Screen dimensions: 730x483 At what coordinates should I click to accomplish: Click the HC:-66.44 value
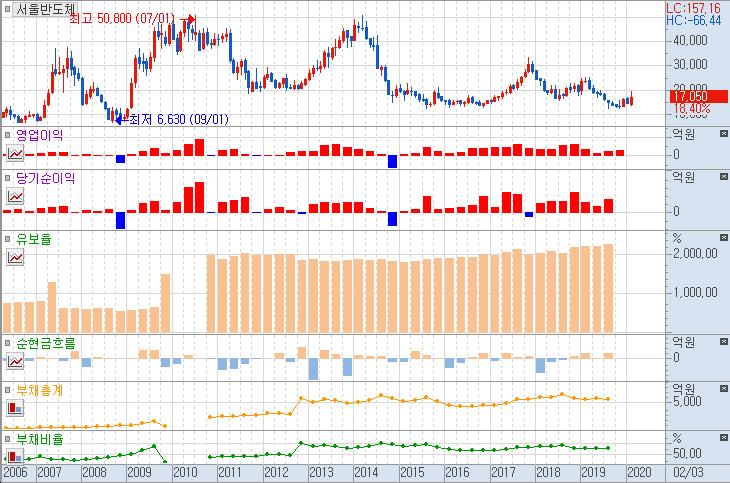(x=693, y=20)
